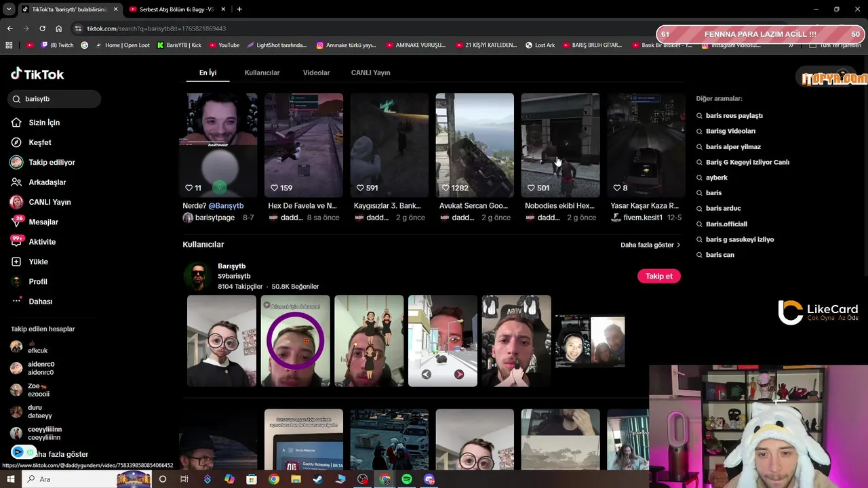The width and height of the screenshot is (868, 488).
Task: Open Arkadaşlar page
Action: 39,182
